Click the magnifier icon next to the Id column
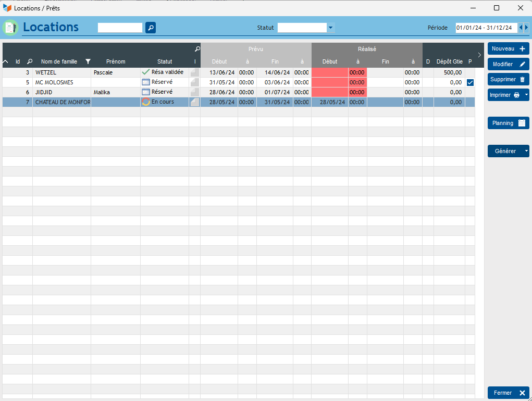Image resolution: width=532 pixels, height=401 pixels. point(30,61)
